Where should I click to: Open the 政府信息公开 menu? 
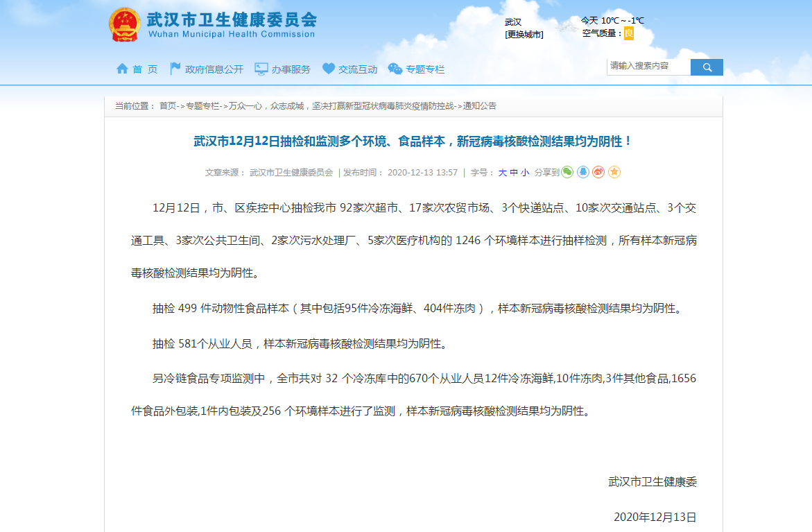[x=214, y=69]
